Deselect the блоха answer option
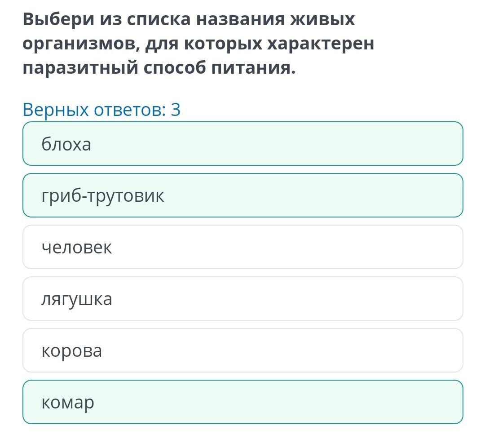This screenshot has height=448, width=485. tap(243, 144)
